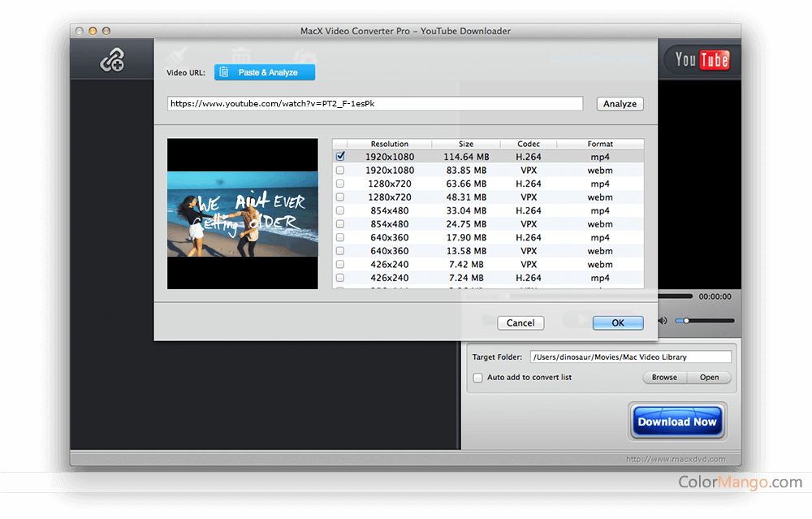Select the 13.58 MB size cell
The height and width of the screenshot is (519, 812).
tap(466, 251)
